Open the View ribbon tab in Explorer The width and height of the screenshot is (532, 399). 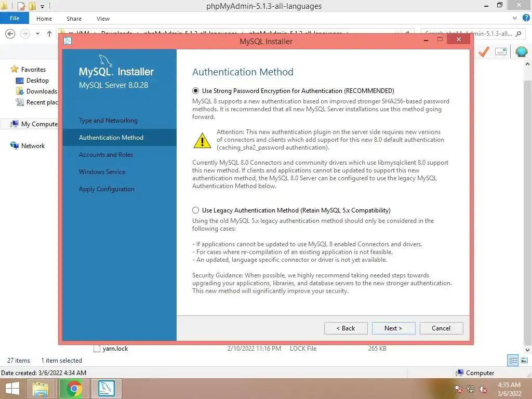coord(103,19)
